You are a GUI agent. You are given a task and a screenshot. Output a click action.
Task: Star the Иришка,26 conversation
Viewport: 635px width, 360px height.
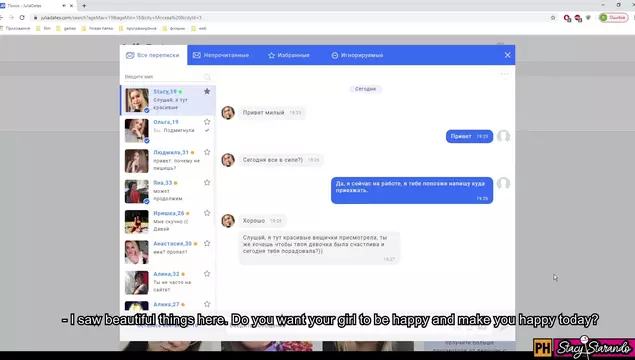(207, 213)
